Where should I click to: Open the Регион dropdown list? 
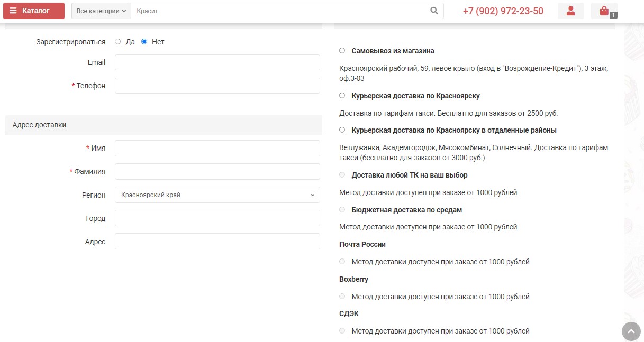pos(217,195)
